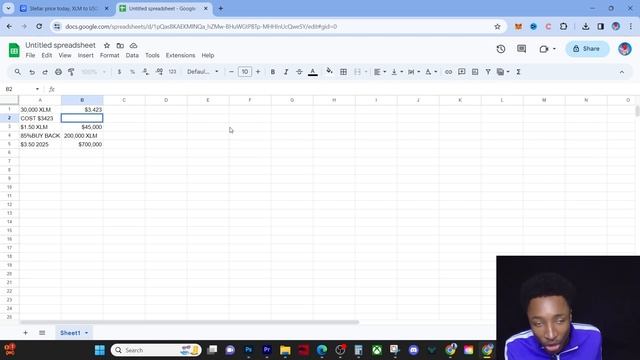The height and width of the screenshot is (360, 640).
Task: Open the Tools menu
Action: 152,56
